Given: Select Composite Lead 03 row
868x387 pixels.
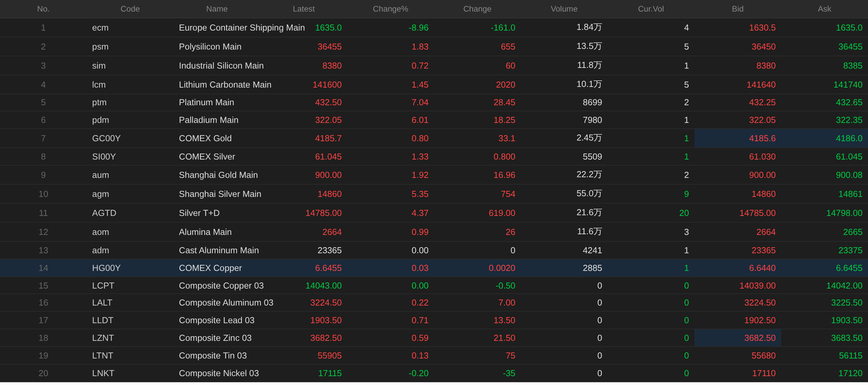Looking at the screenshot, I should click(x=434, y=320).
